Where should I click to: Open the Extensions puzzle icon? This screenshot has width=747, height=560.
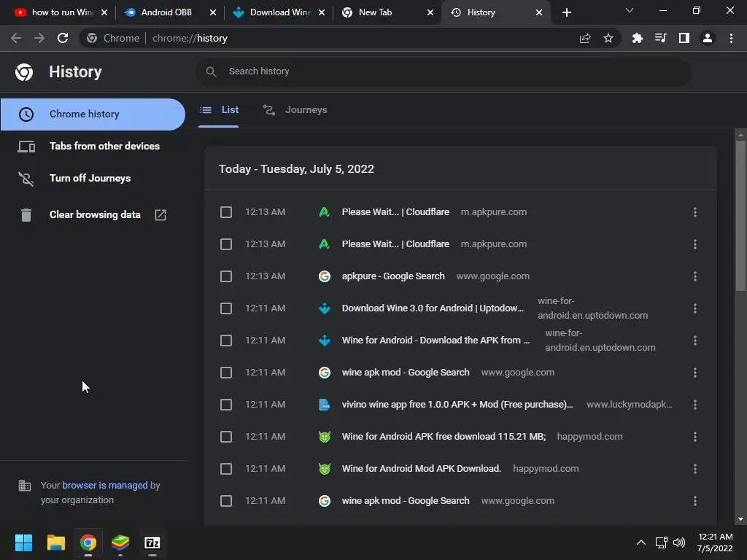[637, 38]
